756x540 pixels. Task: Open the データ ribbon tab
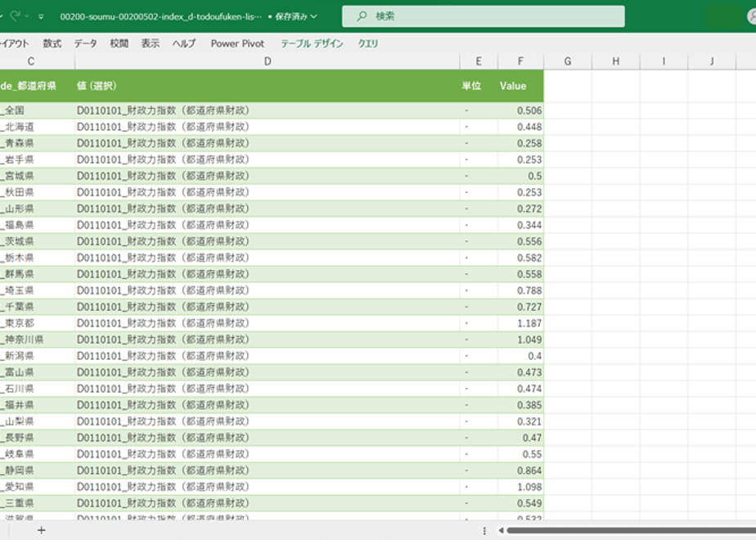click(86, 43)
